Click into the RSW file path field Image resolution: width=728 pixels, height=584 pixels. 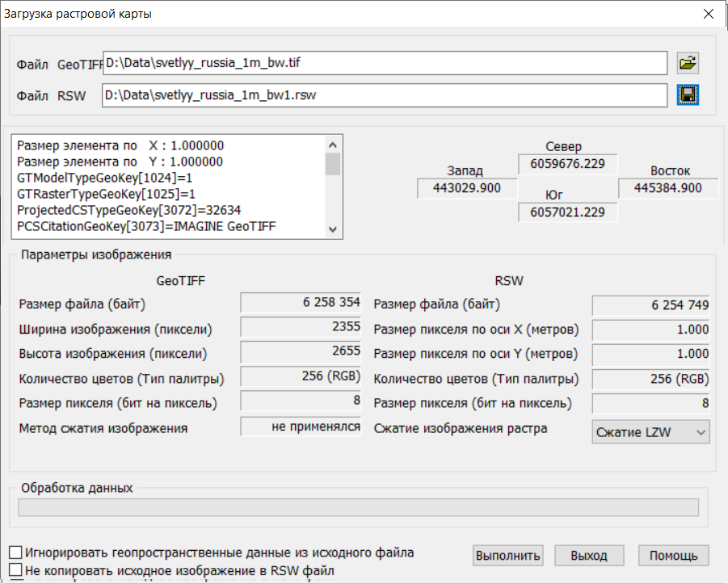[385, 95]
